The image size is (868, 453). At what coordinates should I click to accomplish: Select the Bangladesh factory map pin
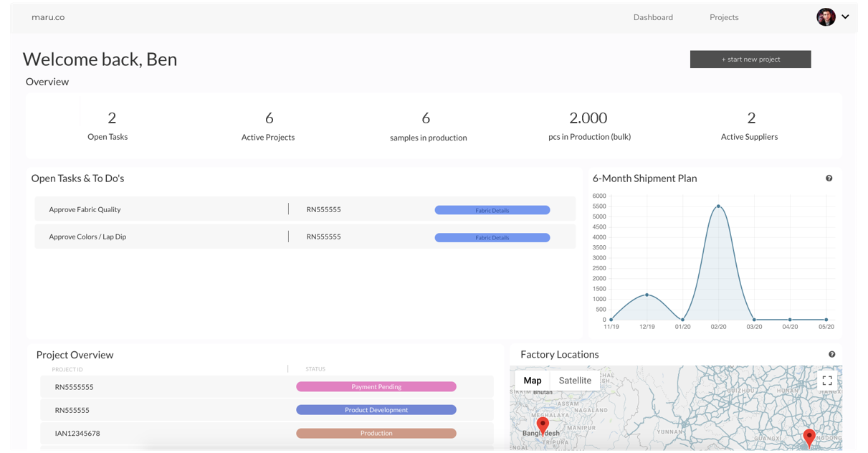tap(543, 425)
